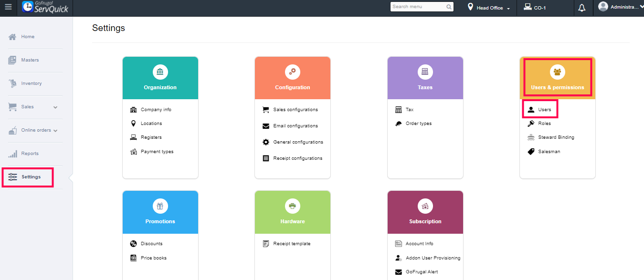The image size is (644, 280).
Task: Open the Steward Binding link
Action: pyautogui.click(x=556, y=137)
